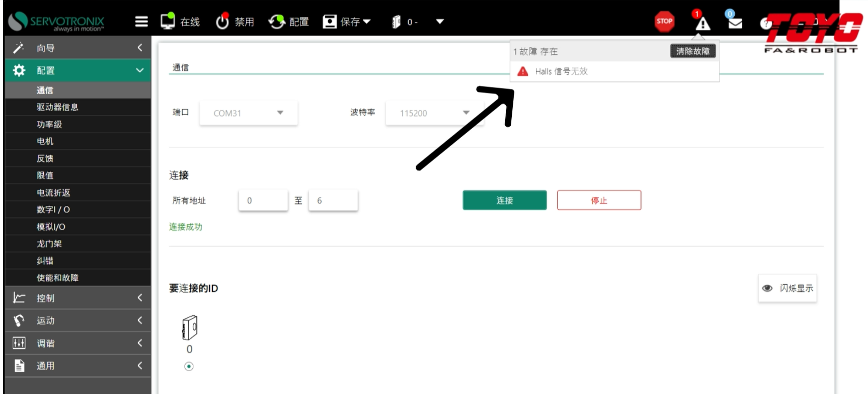This screenshot has width=868, height=394.
Task: Open the COM31 port dropdown
Action: click(248, 113)
